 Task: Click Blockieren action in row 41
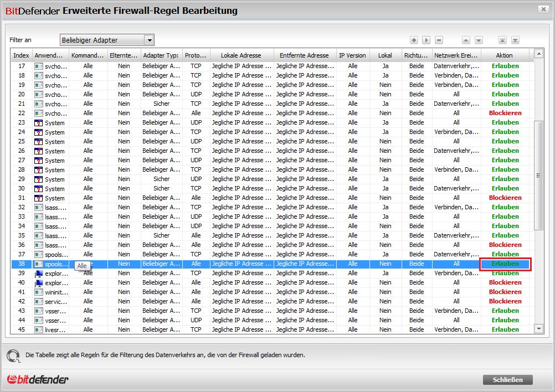pos(505,292)
